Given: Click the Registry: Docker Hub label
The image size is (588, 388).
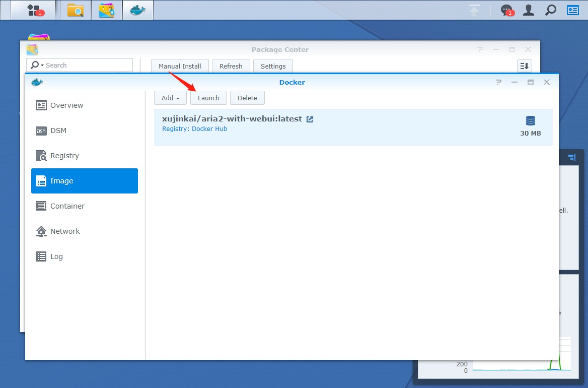Looking at the screenshot, I should tap(195, 128).
